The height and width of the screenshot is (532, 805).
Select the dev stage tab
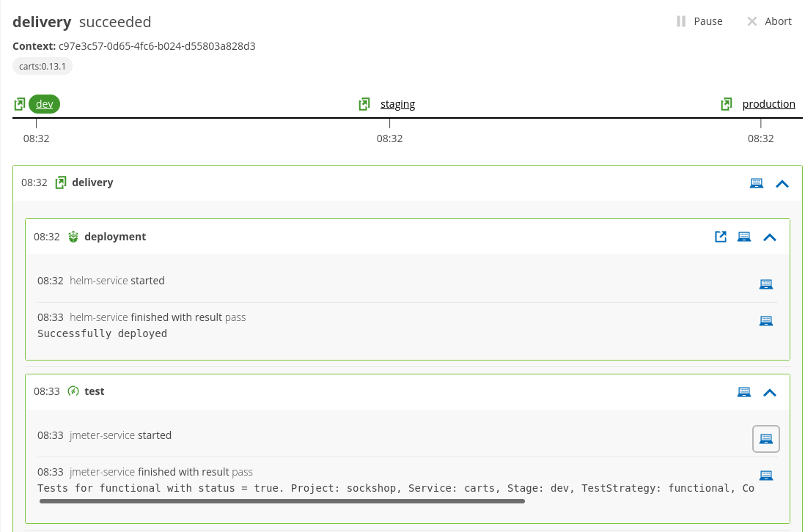coord(45,103)
